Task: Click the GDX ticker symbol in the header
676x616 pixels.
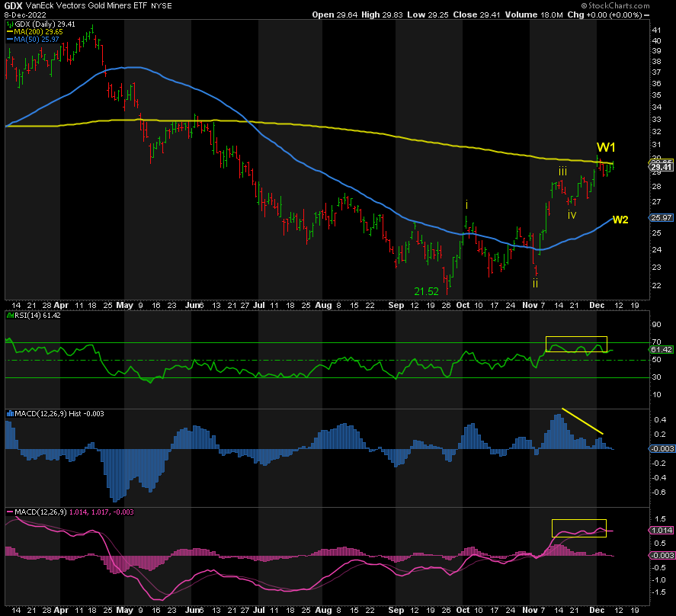Action: (x=14, y=5)
